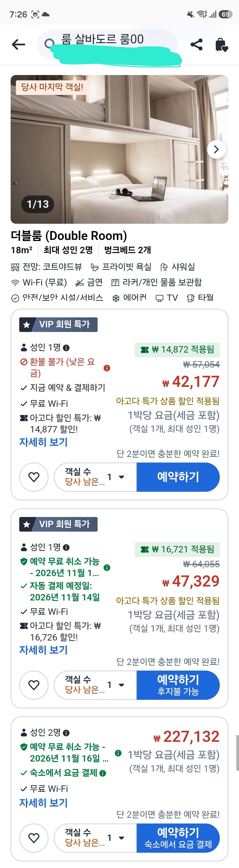This screenshot has width=239, height=868.
Task: Tap 예약하기 후지불 가능 button
Action: (178, 685)
